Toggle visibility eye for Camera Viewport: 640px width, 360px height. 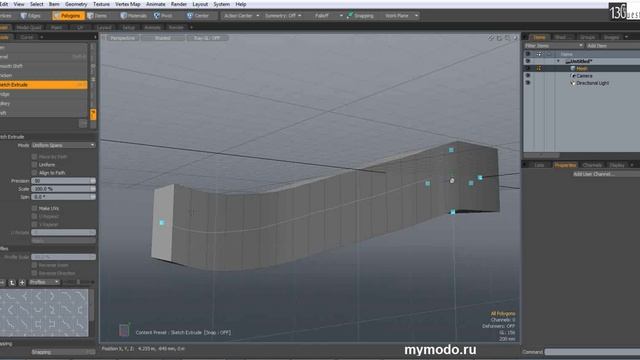pos(528,76)
